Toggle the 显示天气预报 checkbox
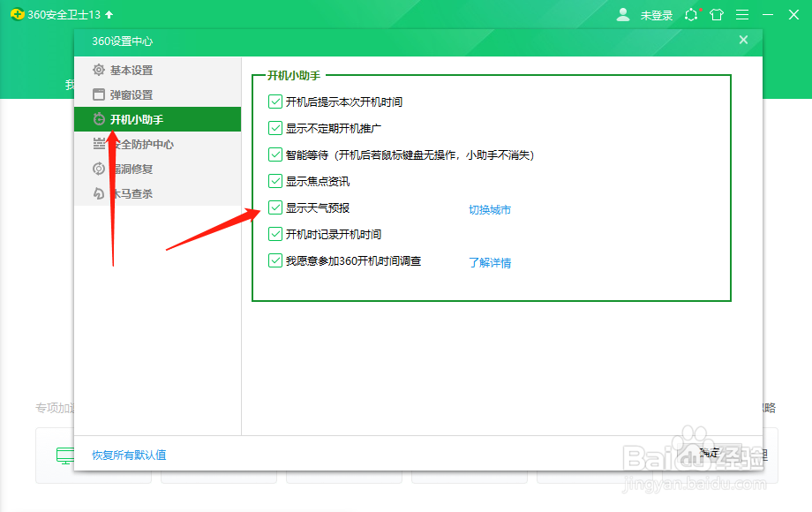Image resolution: width=812 pixels, height=512 pixels. coord(276,209)
